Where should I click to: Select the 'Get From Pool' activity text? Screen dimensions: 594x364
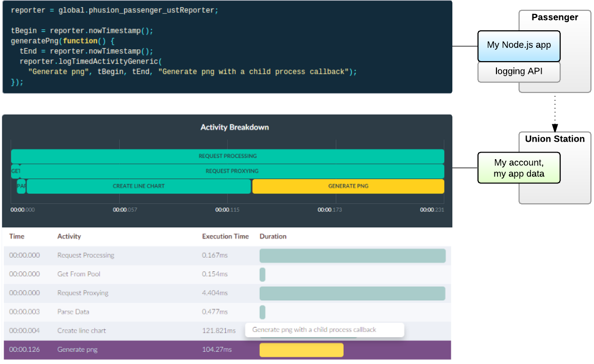click(x=79, y=274)
